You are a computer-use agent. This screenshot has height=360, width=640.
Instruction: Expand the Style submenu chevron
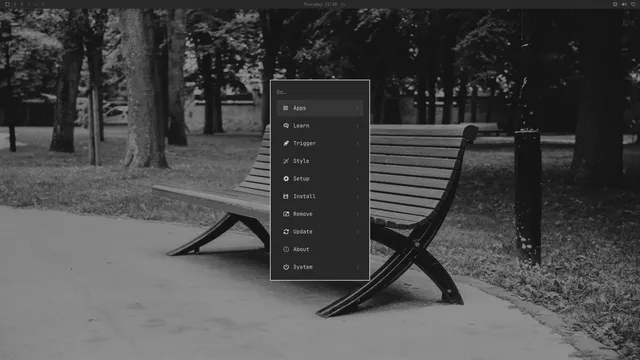[358, 161]
